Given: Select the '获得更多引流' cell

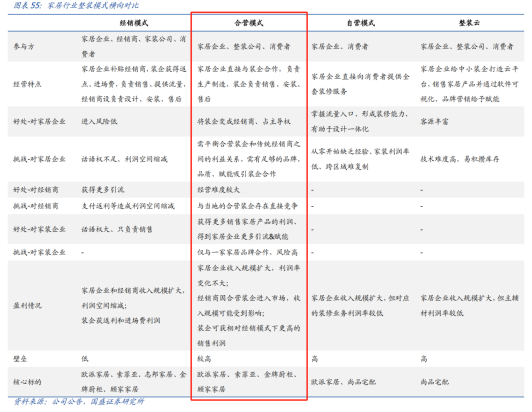Looking at the screenshot, I should pyautogui.click(x=103, y=190).
